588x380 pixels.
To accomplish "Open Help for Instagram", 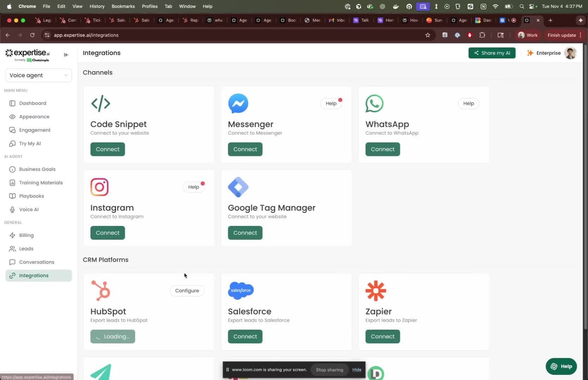I will pyautogui.click(x=194, y=187).
